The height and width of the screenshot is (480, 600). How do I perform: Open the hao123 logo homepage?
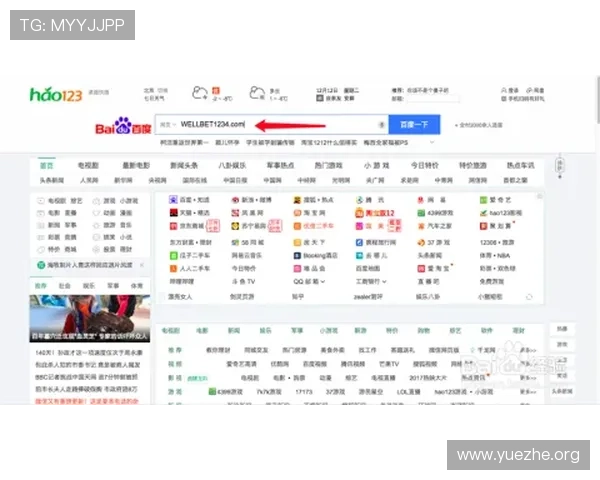tap(56, 94)
